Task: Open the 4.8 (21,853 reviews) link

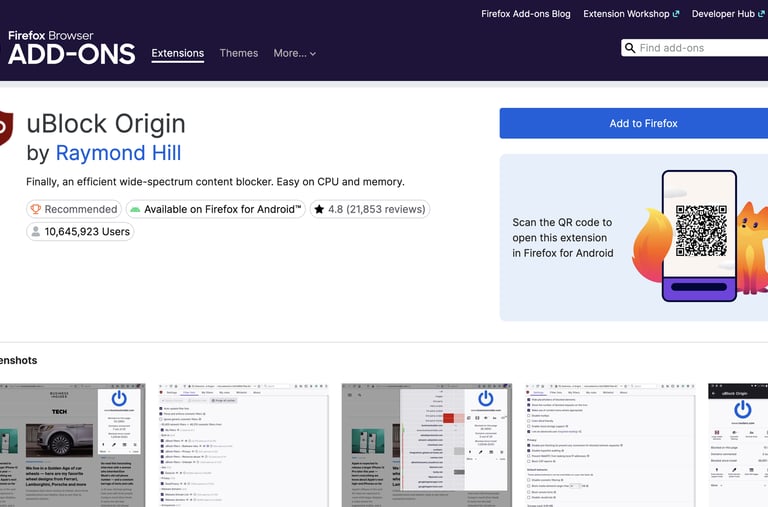Action: point(377,209)
